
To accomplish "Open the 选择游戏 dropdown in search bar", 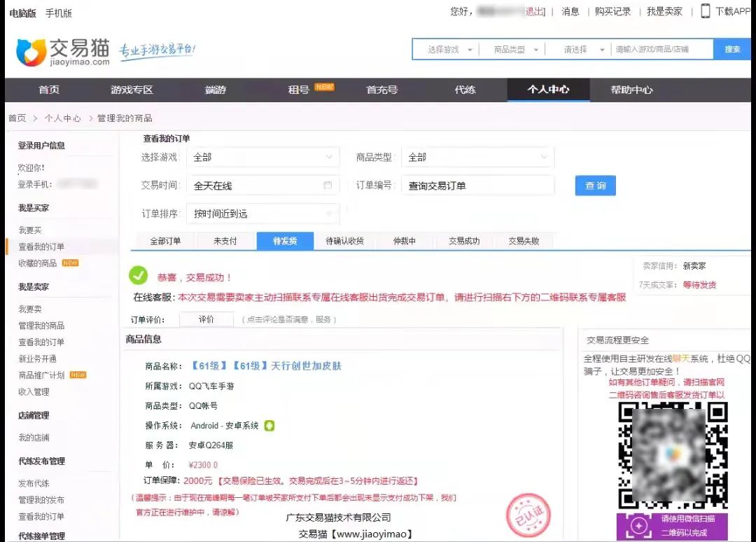I will [449, 49].
